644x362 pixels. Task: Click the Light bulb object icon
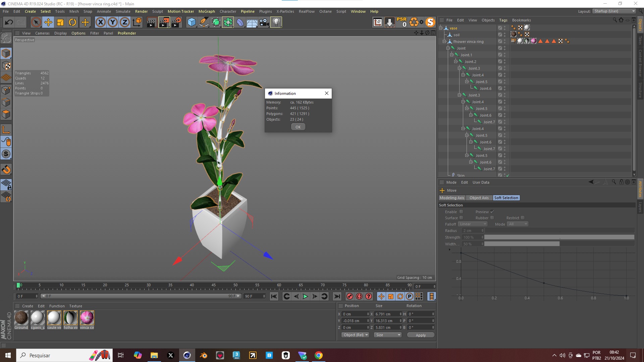(x=276, y=22)
